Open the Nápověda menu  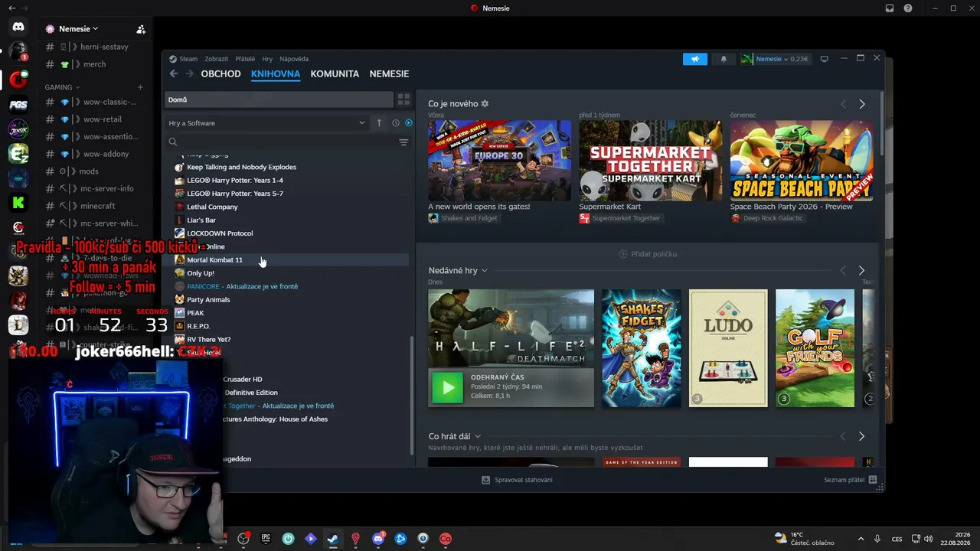(294, 59)
